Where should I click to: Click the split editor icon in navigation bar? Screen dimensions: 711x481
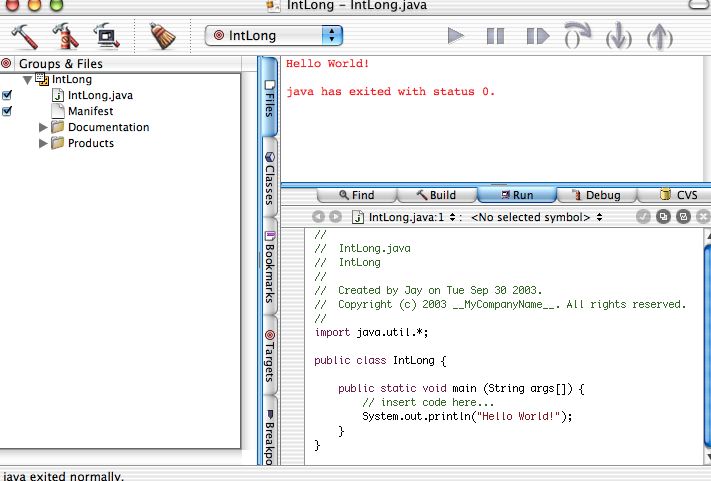(x=683, y=217)
